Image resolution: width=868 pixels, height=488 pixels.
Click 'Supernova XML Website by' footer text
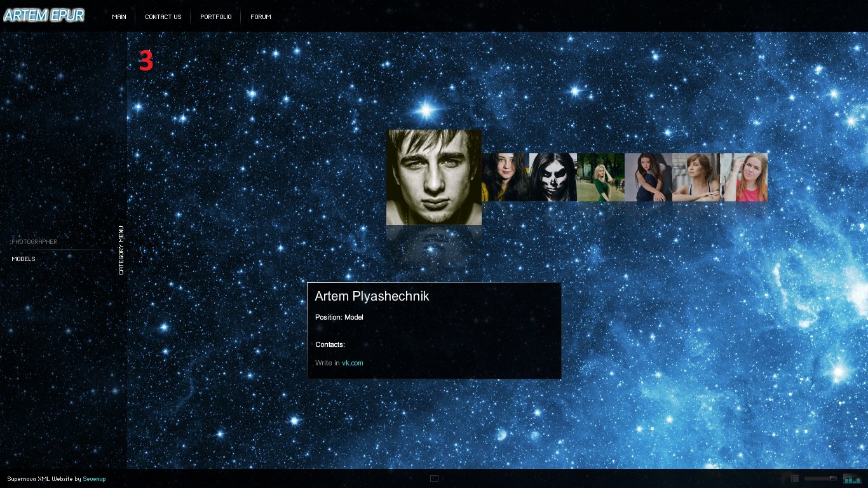pos(44,479)
